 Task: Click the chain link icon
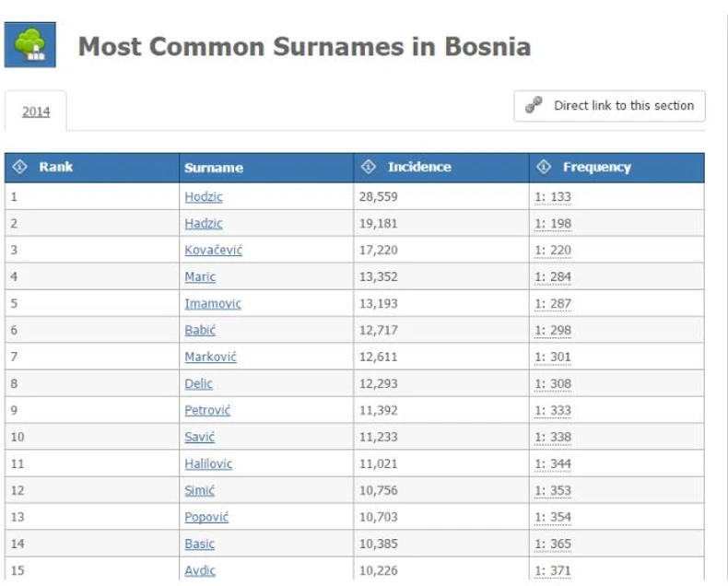(x=534, y=106)
